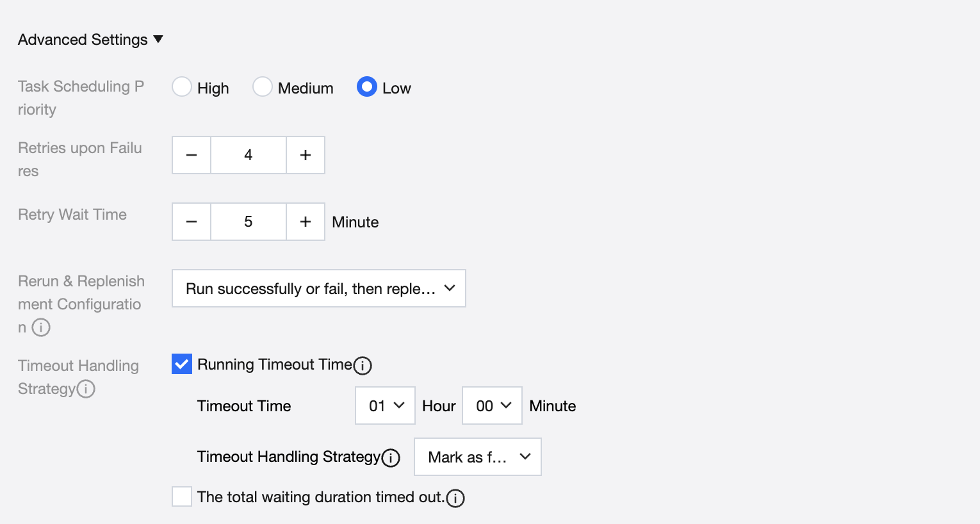Open Rerun & Replenishment Configuration dropdown
980x524 pixels.
click(318, 288)
